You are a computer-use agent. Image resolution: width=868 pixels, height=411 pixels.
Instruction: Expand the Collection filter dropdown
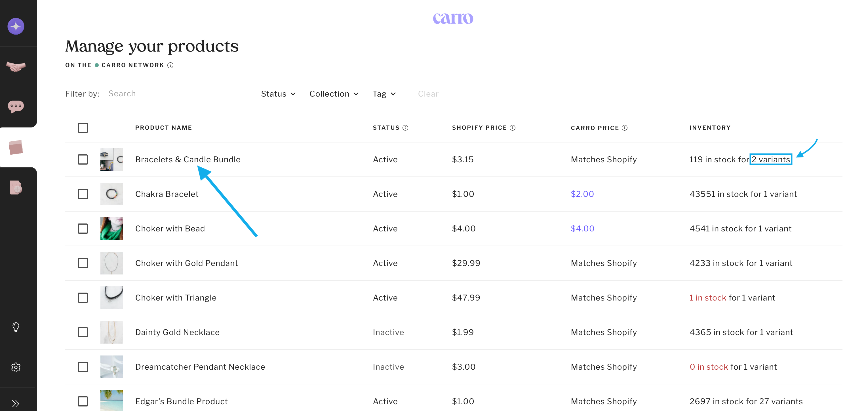coord(334,94)
